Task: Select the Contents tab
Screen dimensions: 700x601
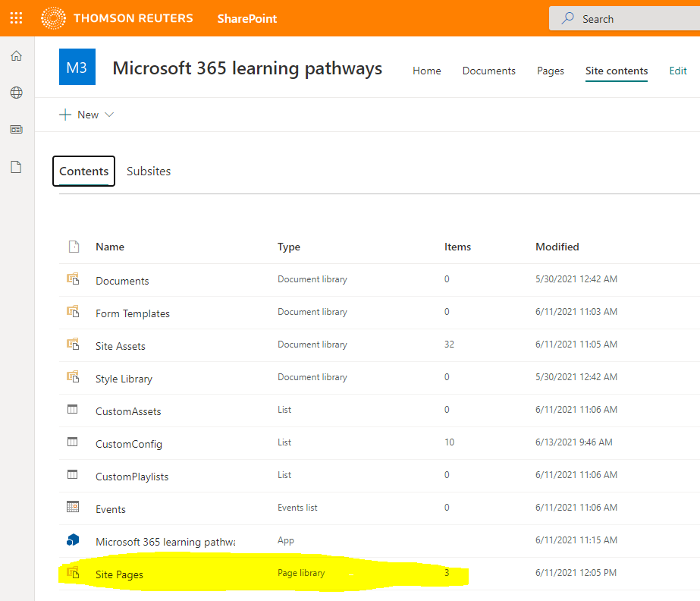Action: 83,171
